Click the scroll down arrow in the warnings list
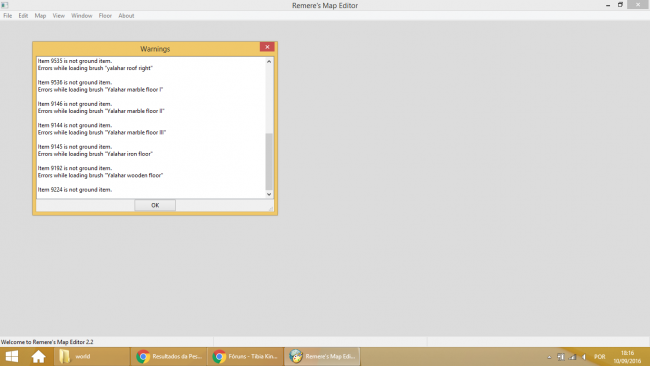The image size is (650, 366). (x=269, y=194)
